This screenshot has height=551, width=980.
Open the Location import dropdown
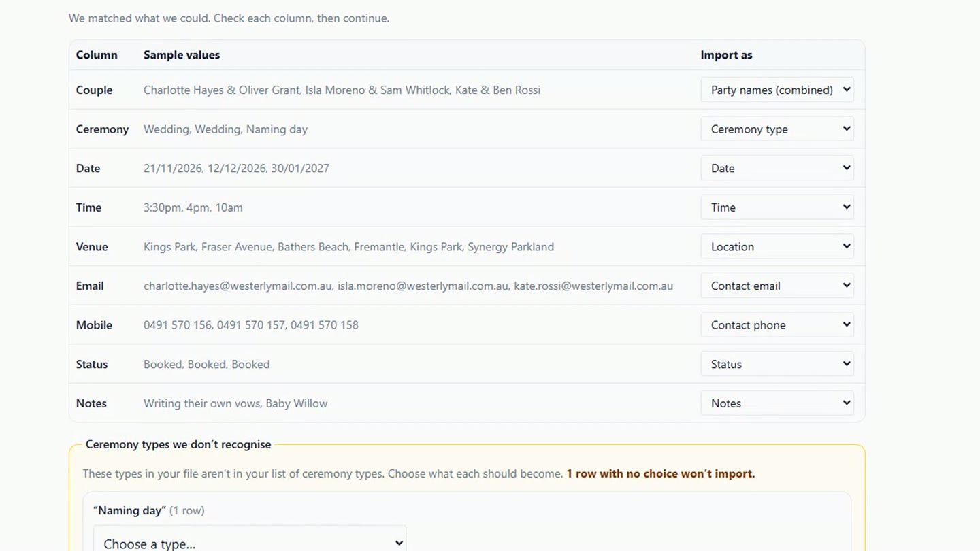(777, 247)
